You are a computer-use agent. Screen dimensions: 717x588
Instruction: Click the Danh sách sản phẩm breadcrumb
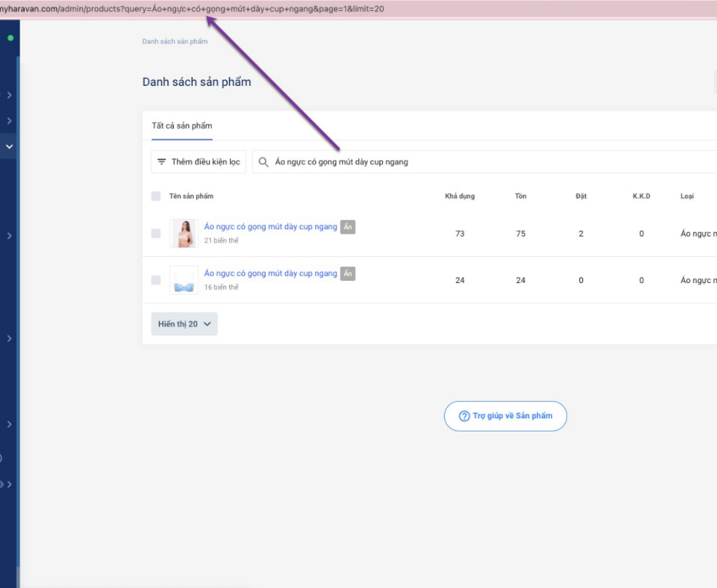175,41
